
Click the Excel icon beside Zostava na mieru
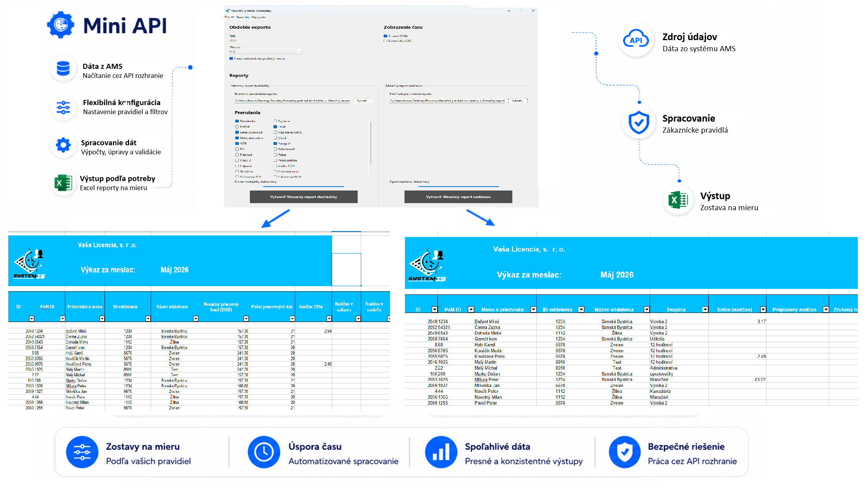pyautogui.click(x=678, y=200)
